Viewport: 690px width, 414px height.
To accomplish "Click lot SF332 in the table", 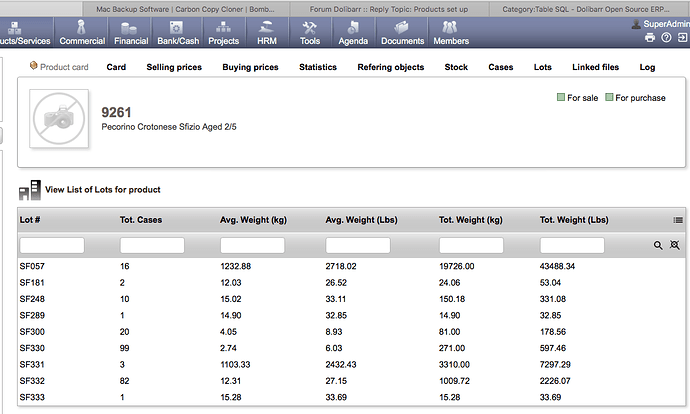I will point(32,381).
